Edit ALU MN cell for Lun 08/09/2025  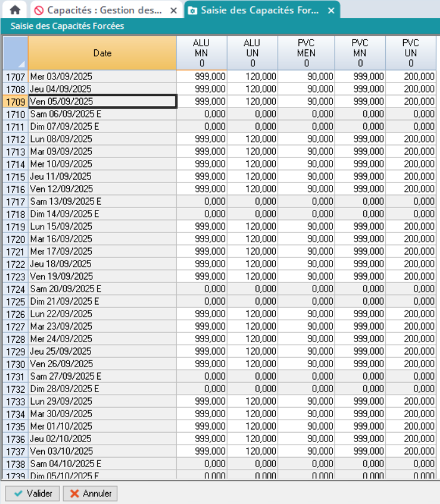coord(202,139)
